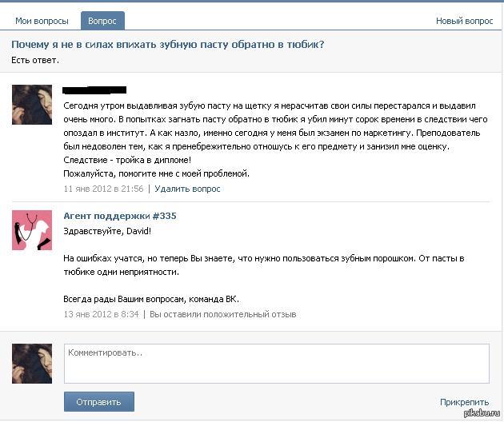
Task: Open the pink support agent avatar
Action: (x=32, y=230)
